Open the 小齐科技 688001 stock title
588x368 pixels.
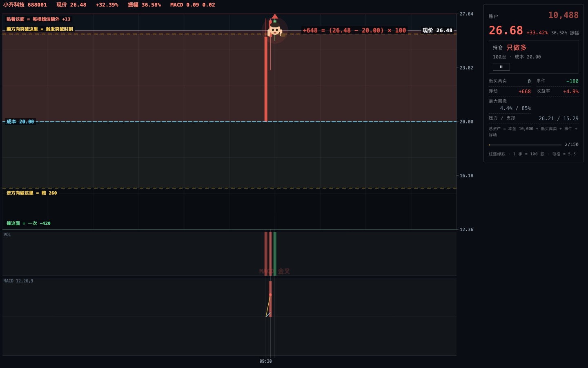click(x=25, y=5)
